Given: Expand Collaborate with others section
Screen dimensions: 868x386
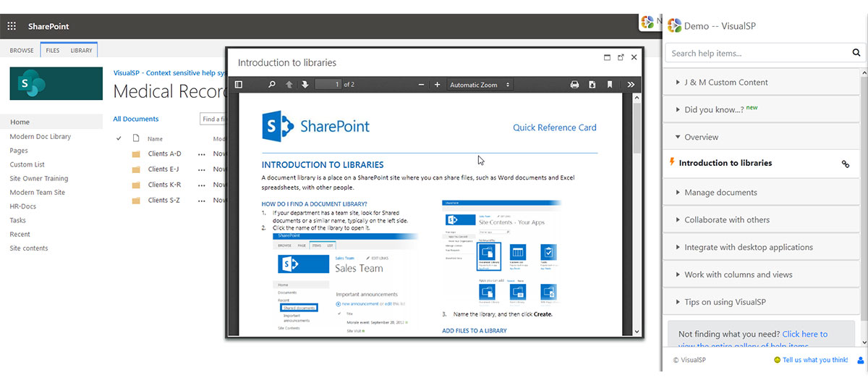Looking at the screenshot, I should [x=762, y=220].
